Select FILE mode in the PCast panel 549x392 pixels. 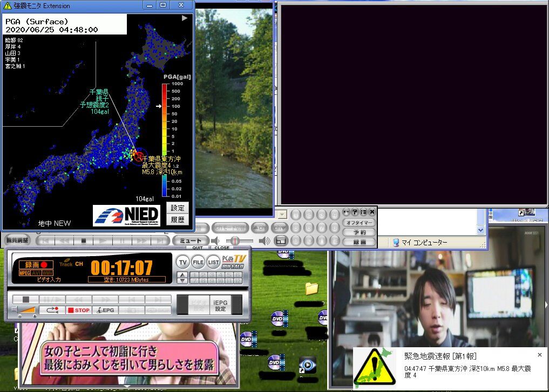[x=198, y=262]
